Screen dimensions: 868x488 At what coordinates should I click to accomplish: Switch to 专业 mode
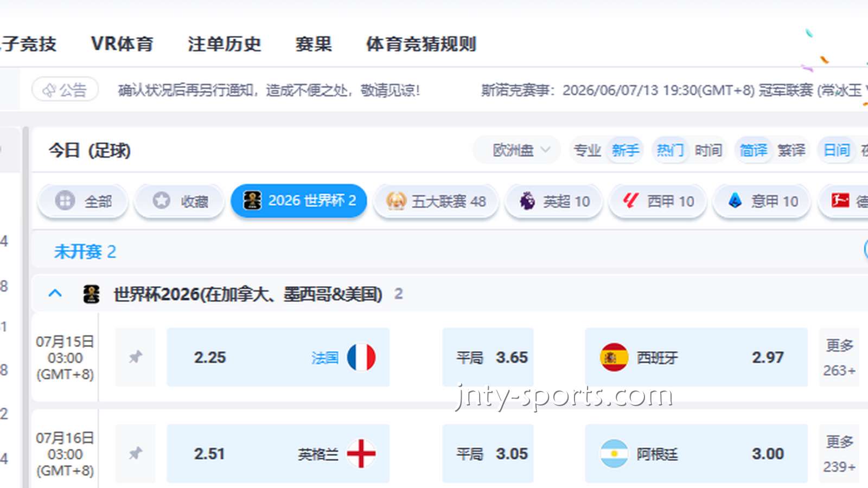point(588,150)
